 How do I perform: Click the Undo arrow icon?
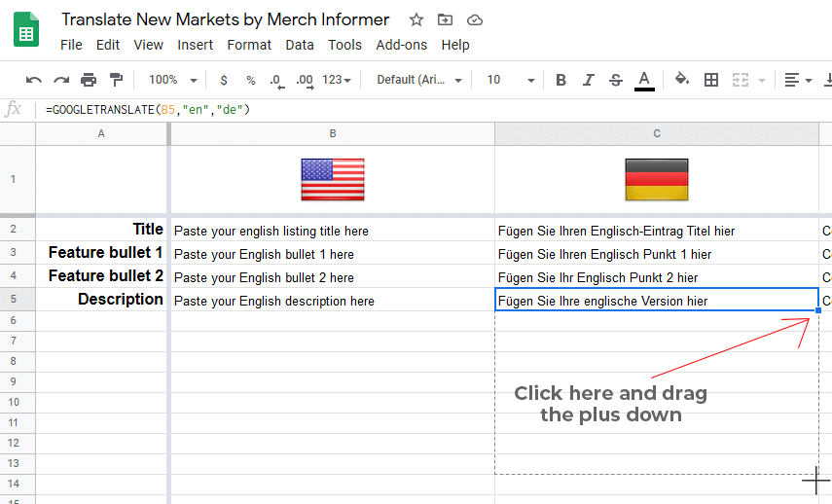pyautogui.click(x=33, y=80)
